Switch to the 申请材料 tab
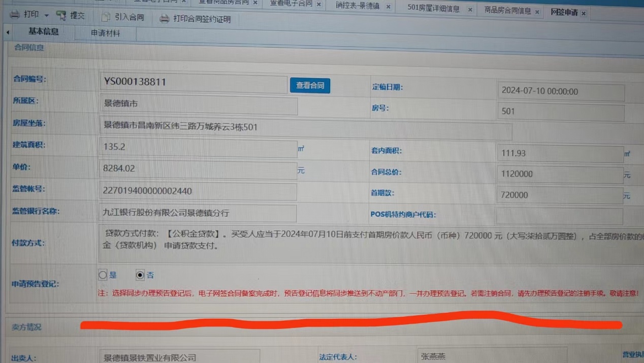 point(106,34)
